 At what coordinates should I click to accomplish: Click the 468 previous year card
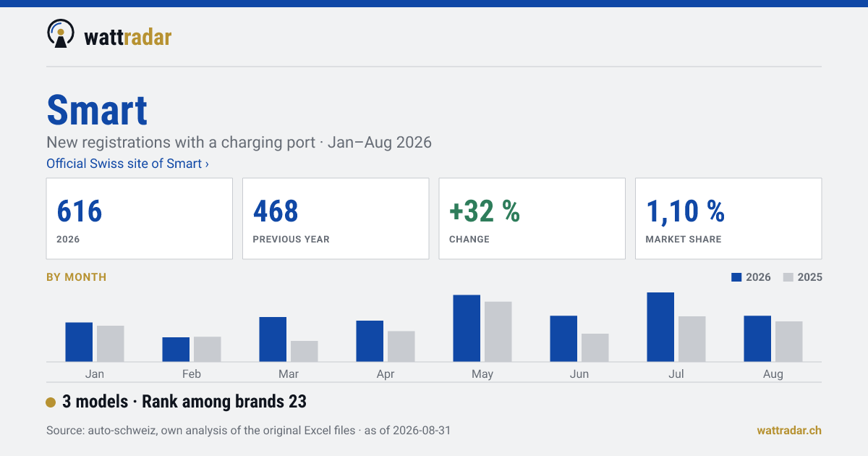click(336, 219)
